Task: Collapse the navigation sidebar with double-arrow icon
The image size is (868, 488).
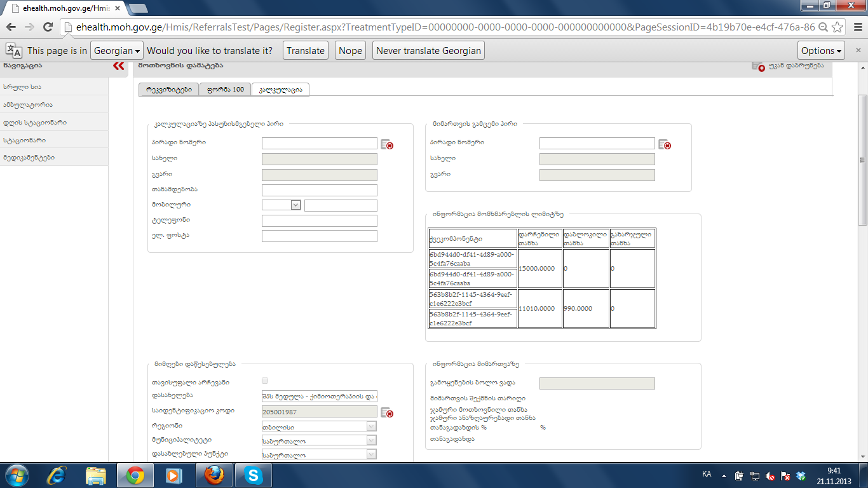Action: 118,65
